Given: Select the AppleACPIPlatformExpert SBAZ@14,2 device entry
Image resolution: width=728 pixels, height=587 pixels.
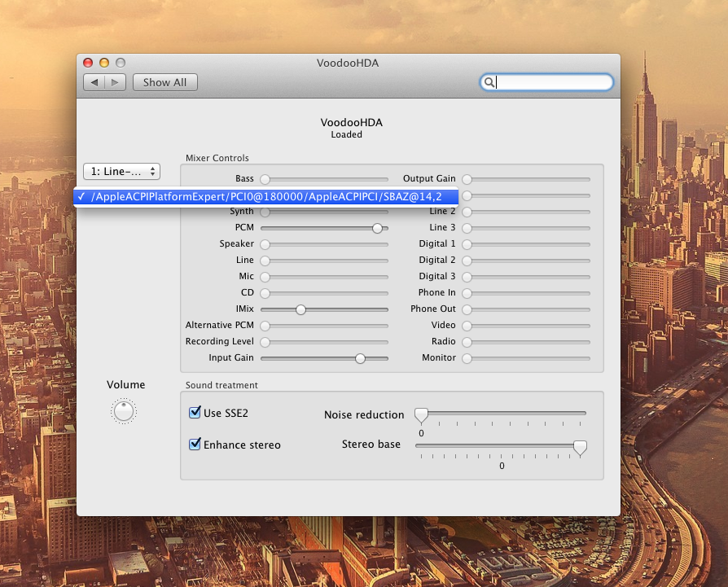Looking at the screenshot, I should (x=266, y=197).
